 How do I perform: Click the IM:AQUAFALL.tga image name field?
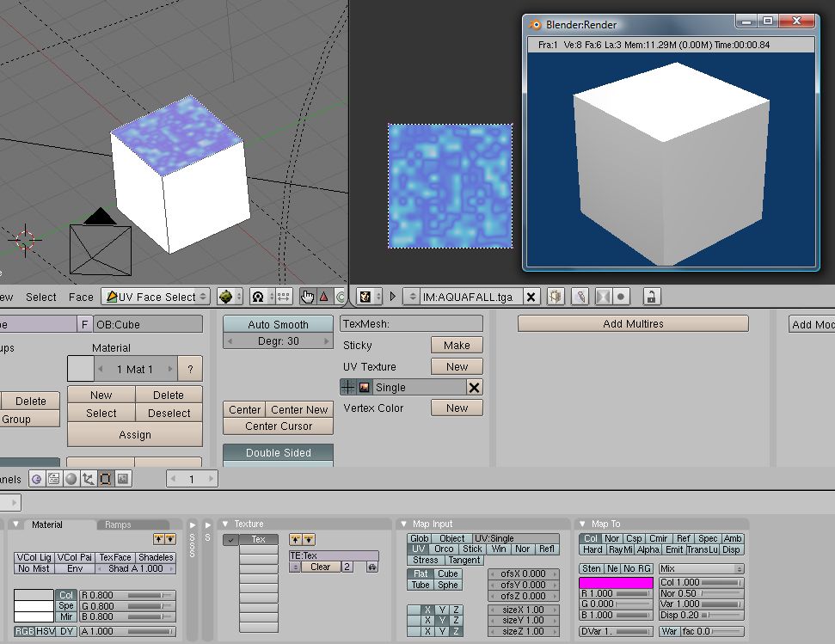pos(470,297)
